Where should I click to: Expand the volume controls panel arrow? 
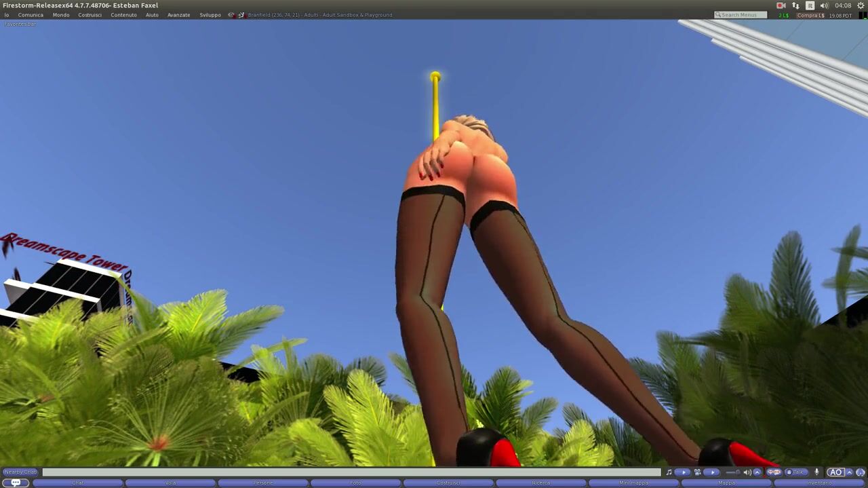[x=757, y=472]
